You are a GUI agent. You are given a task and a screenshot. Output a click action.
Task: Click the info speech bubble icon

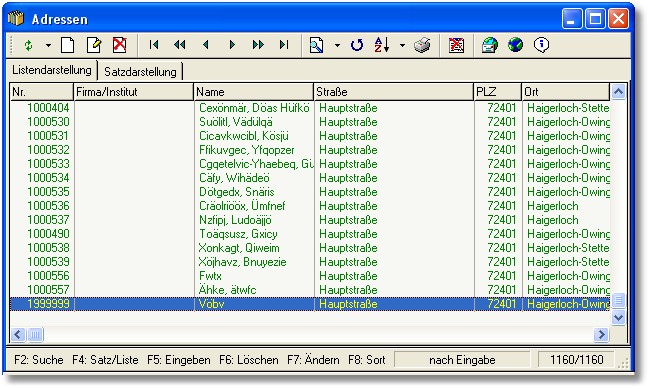[541, 45]
